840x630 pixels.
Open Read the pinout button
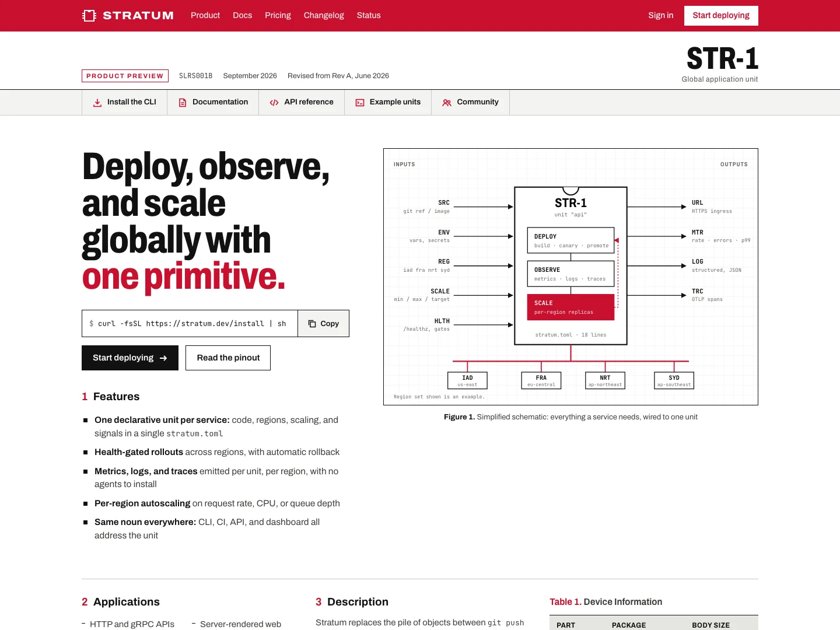click(x=228, y=358)
